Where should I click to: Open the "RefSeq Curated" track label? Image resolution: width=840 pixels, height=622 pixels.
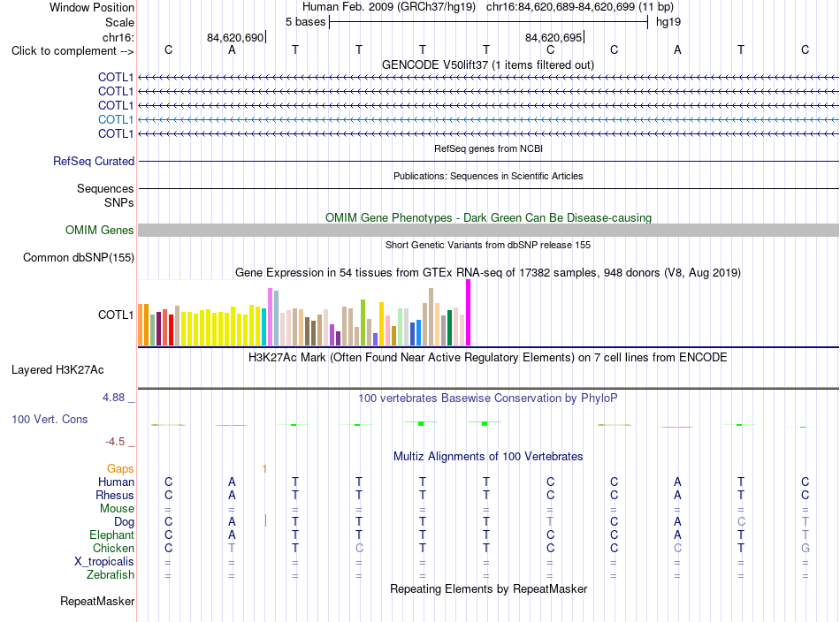pos(94,161)
